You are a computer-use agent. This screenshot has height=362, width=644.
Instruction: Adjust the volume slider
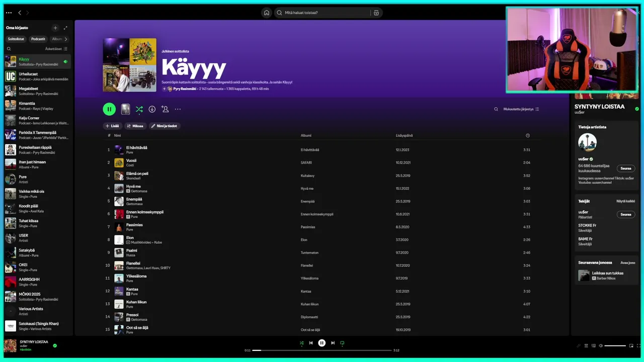click(615, 346)
